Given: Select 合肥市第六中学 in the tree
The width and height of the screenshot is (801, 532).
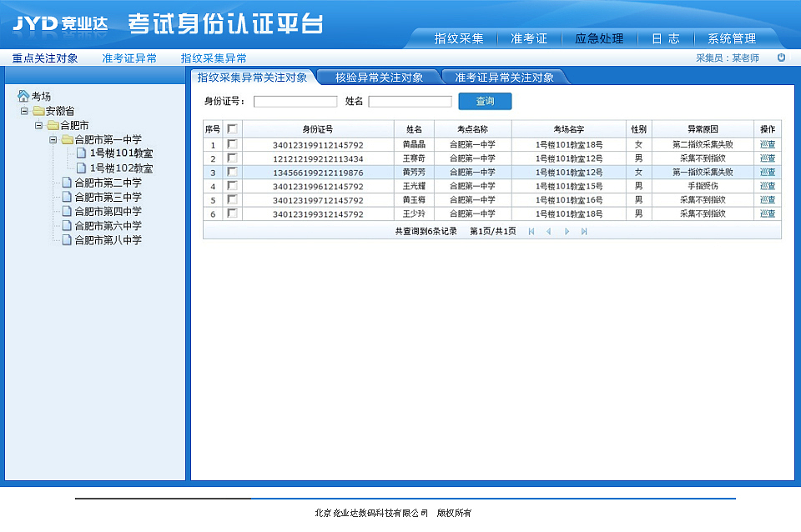Looking at the screenshot, I should (x=108, y=225).
